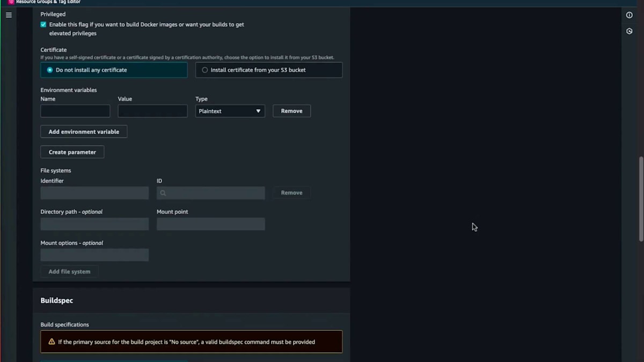Focus the environment variable Name field

[75, 111]
